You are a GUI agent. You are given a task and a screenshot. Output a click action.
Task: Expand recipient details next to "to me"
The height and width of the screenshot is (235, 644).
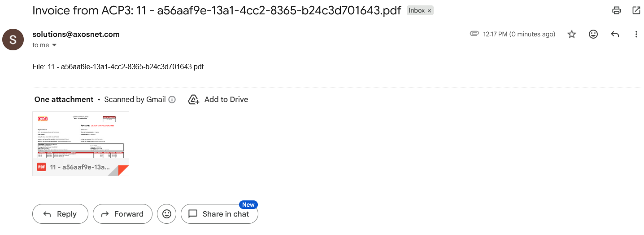pyautogui.click(x=54, y=45)
